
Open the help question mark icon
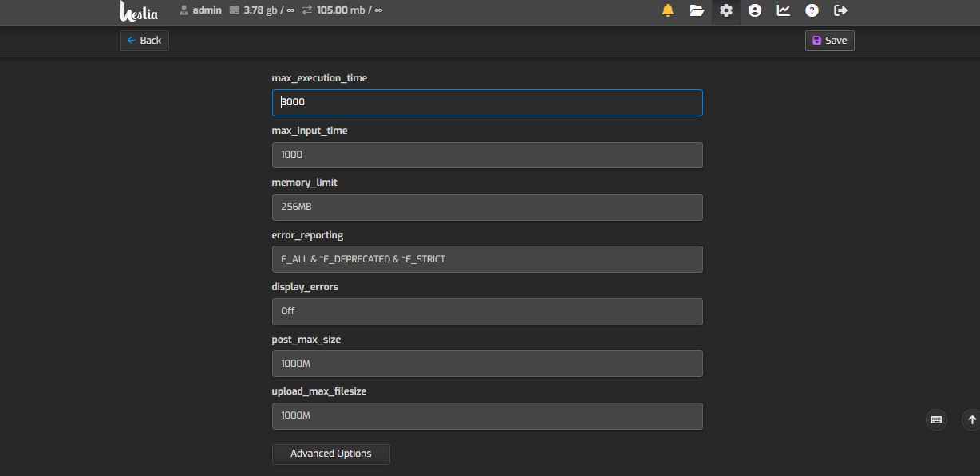tap(812, 10)
